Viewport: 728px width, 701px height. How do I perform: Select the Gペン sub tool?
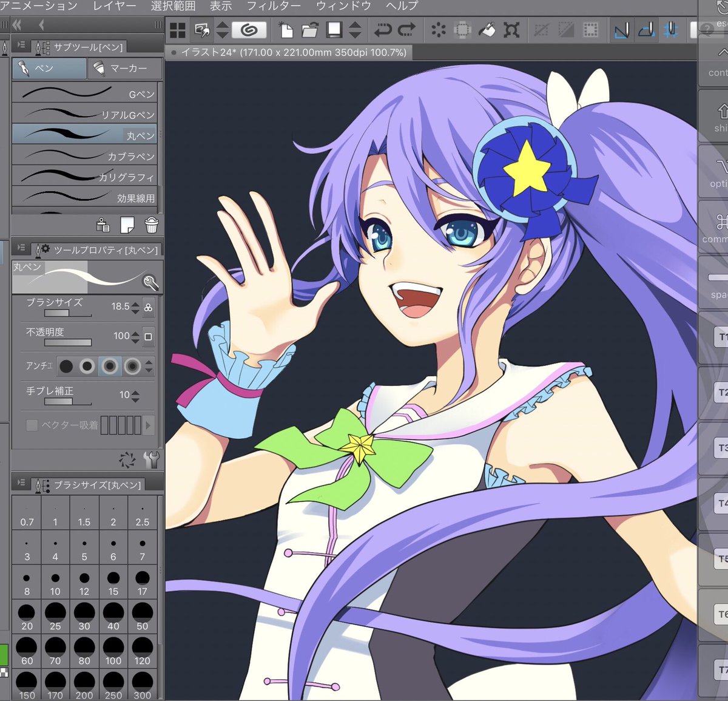84,93
